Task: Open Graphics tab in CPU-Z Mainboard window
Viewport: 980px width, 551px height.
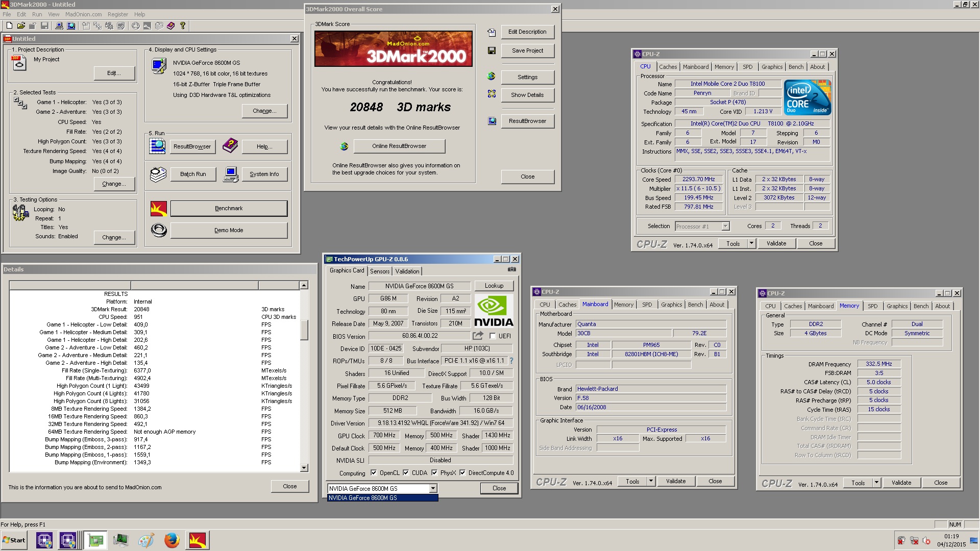Action: [671, 305]
